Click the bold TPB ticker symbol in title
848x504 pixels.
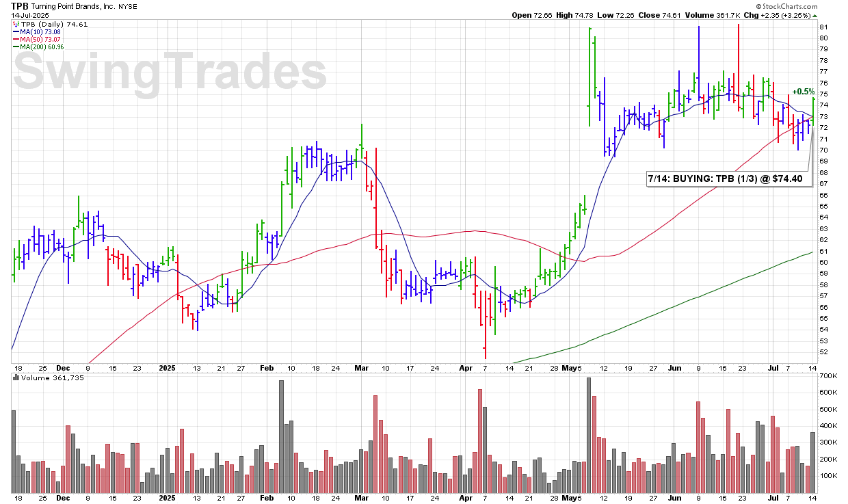tap(21, 5)
